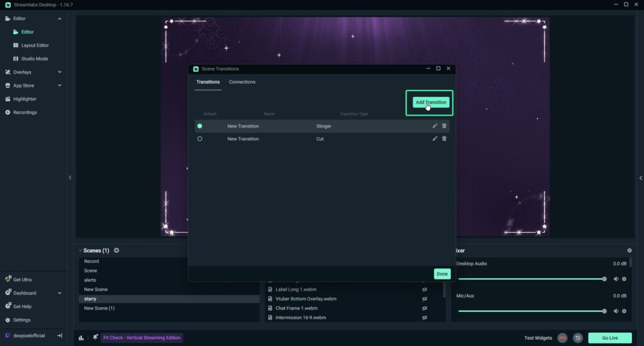This screenshot has width=644, height=346.
Task: Click the Add Transition button
Action: point(431,103)
